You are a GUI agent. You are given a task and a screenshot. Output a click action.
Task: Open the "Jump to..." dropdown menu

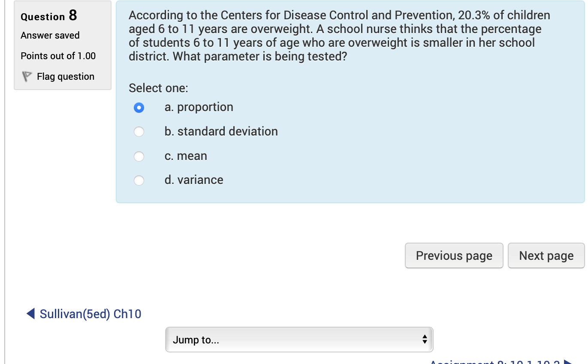[299, 339]
